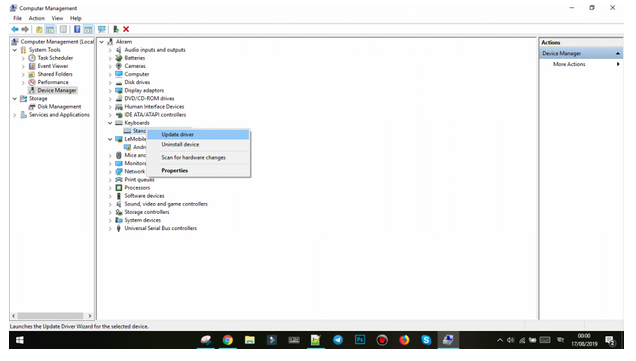Image resolution: width=636 pixels, height=361 pixels.
Task: Select the Display adaptors category
Action: 144,90
